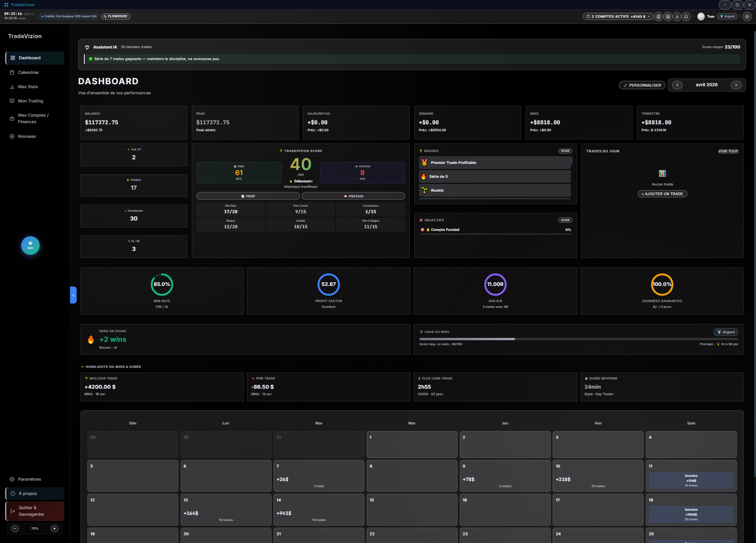
Task: Click the Breakeven card showing 30
Action: coord(134,216)
